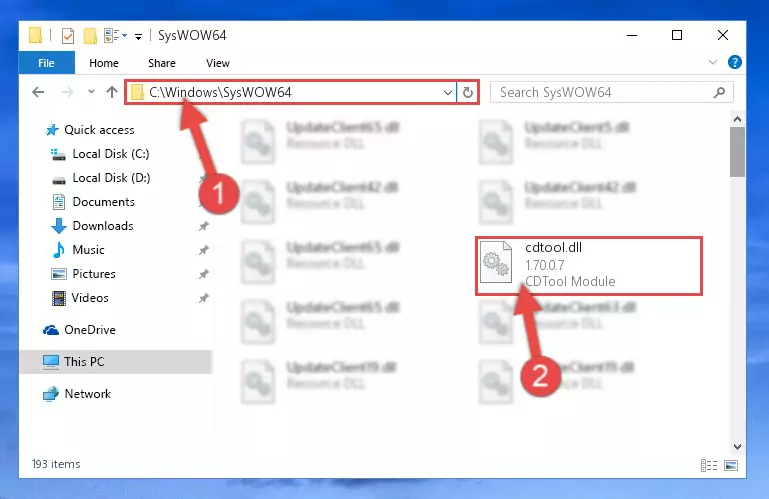
Task: Go back with the left arrow
Action: pyautogui.click(x=38, y=92)
